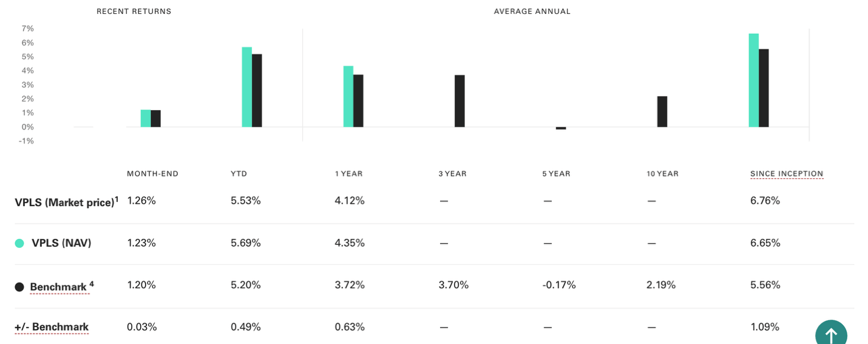Click the YTD column header
The width and height of the screenshot is (868, 344).
(x=239, y=174)
